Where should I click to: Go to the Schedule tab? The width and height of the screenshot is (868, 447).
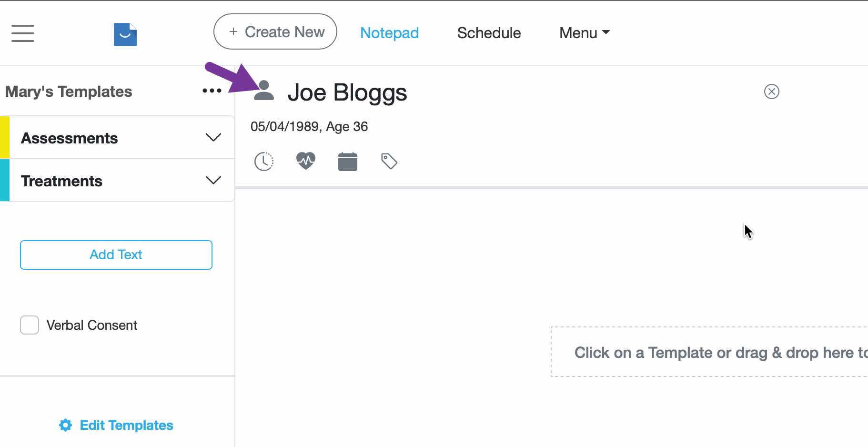click(x=489, y=33)
